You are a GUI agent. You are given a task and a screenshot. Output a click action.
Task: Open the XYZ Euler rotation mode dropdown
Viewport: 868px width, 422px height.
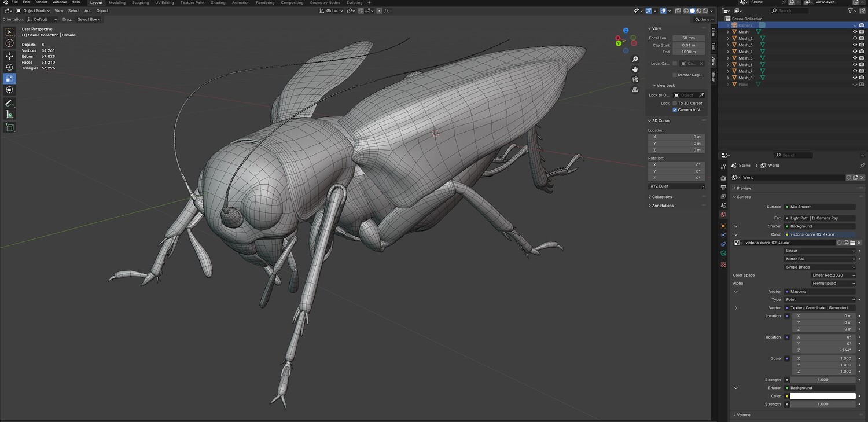676,186
